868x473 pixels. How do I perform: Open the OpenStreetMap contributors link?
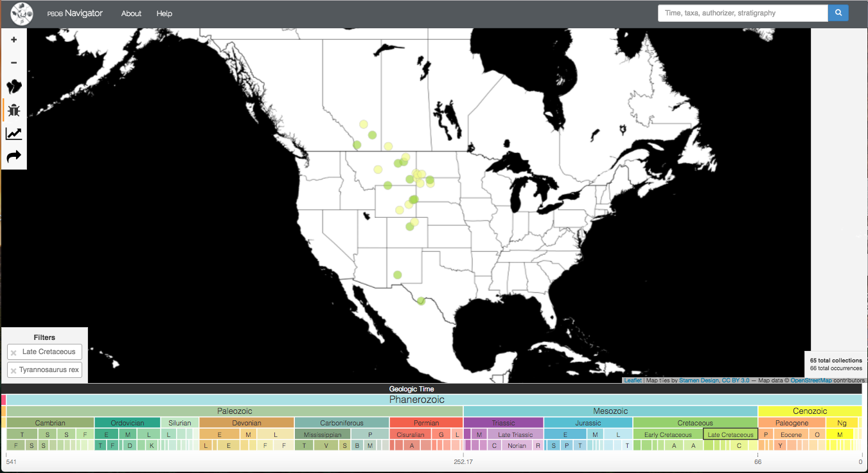click(x=811, y=380)
